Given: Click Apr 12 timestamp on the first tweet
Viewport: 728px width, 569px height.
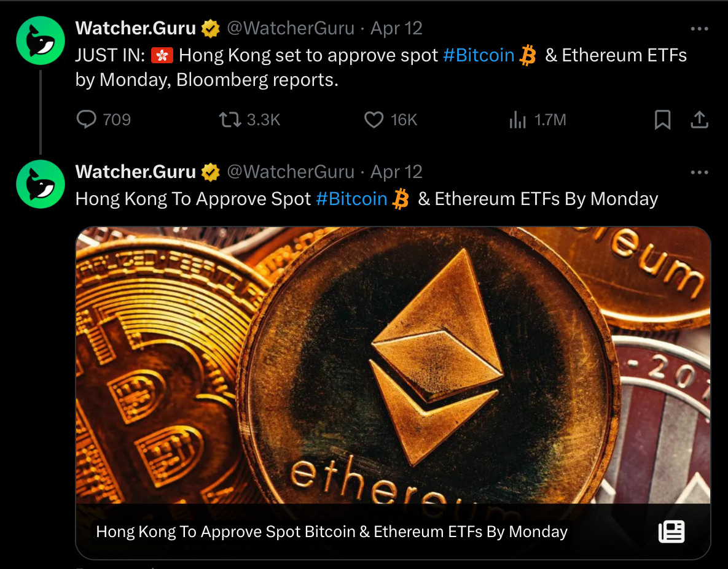Looking at the screenshot, I should [396, 28].
